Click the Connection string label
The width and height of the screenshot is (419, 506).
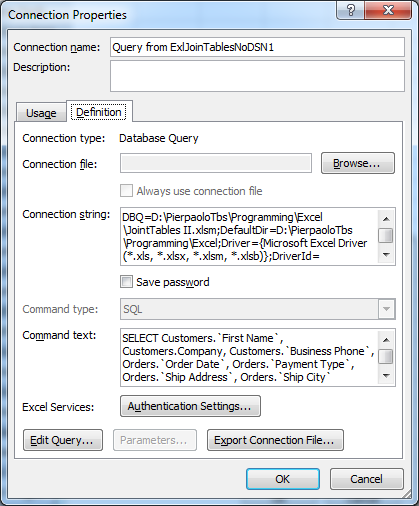(66, 214)
